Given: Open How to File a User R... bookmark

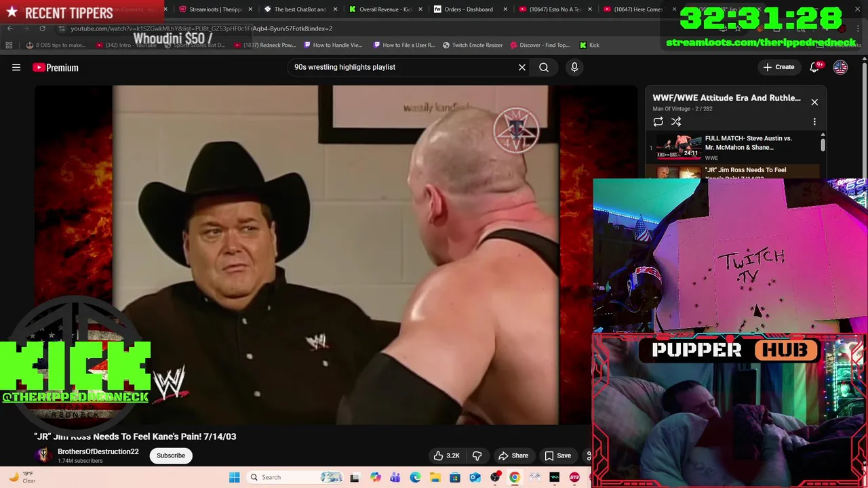Looking at the screenshot, I should pyautogui.click(x=404, y=45).
